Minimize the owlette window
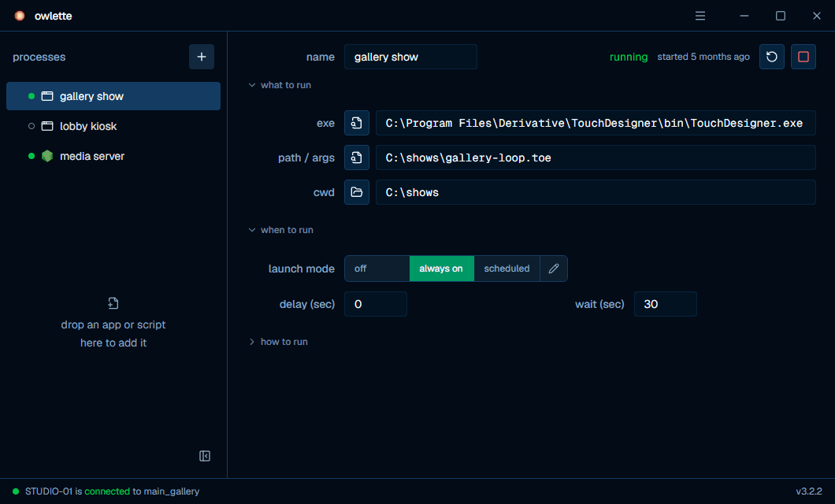 [744, 16]
